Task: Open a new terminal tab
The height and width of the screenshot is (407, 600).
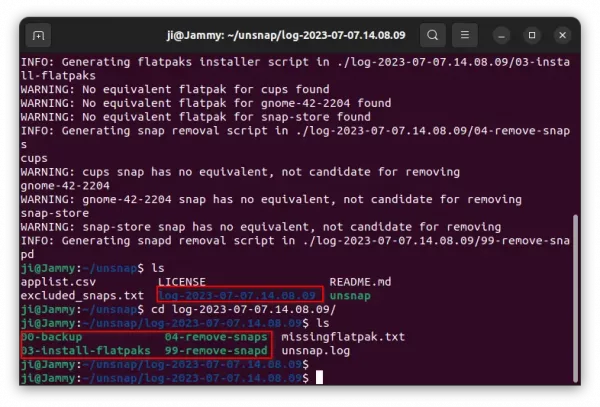Action: coord(38,35)
